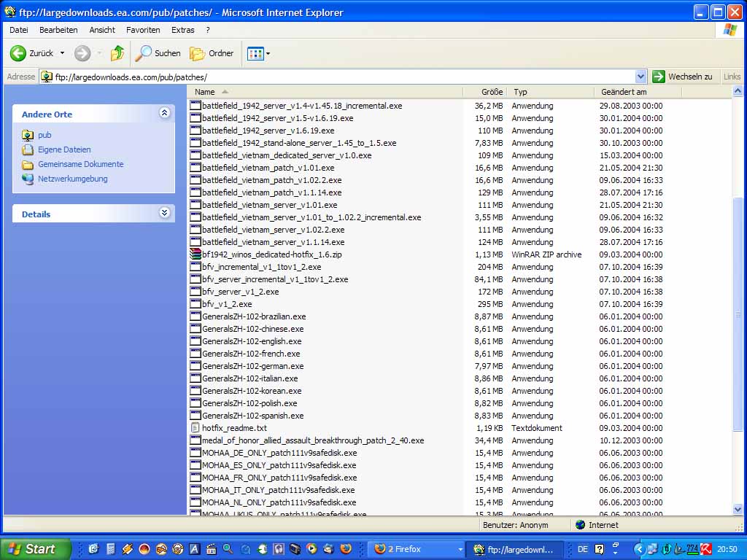The width and height of the screenshot is (747, 560).
Task: Open Gemeinsame Dokumente link
Action: pos(80,164)
